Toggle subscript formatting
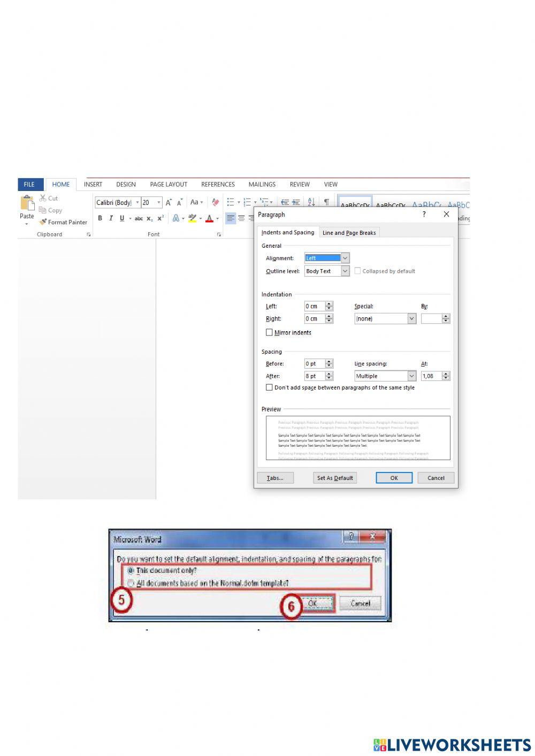Image resolution: width=535 pixels, height=756 pixels. [149, 218]
